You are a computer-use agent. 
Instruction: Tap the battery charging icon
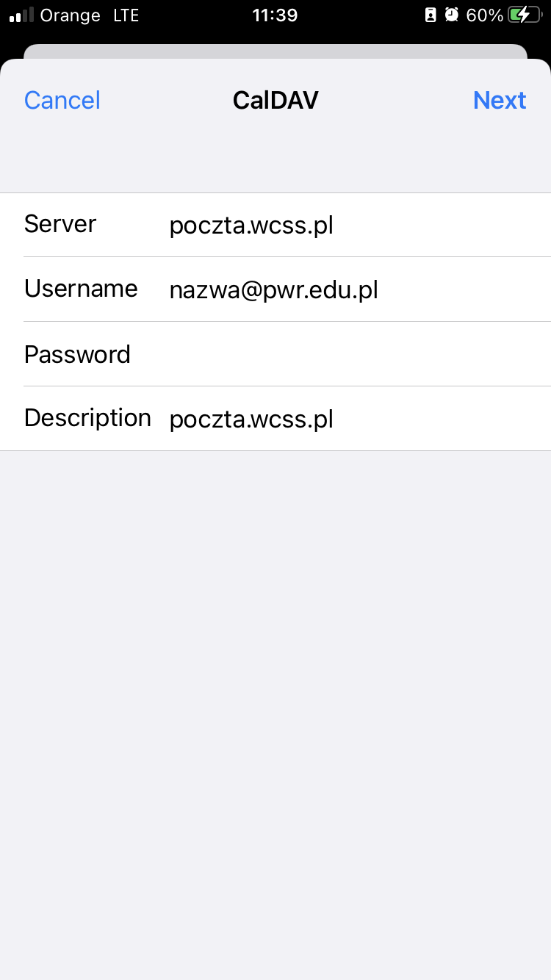524,15
